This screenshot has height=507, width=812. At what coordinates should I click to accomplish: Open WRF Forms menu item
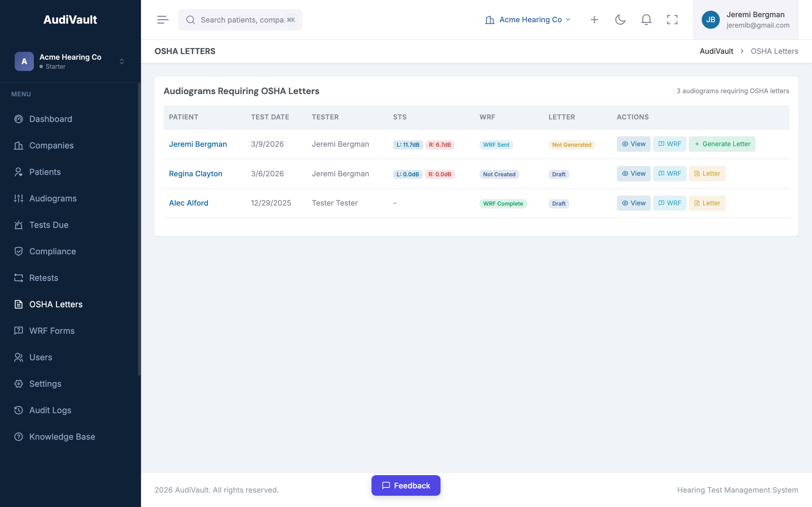[x=52, y=331]
